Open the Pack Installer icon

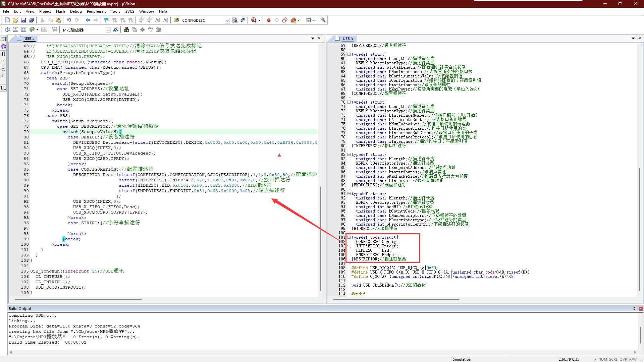tap(159, 29)
